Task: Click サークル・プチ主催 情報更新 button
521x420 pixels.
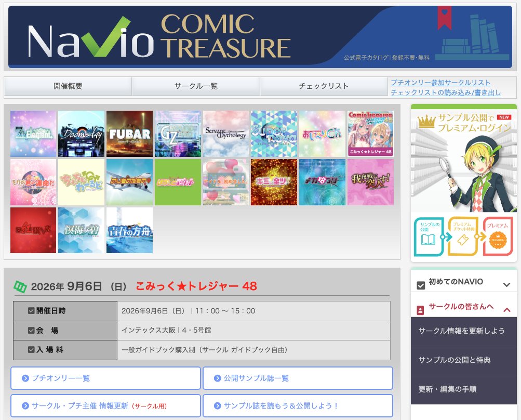Action: coord(105,405)
